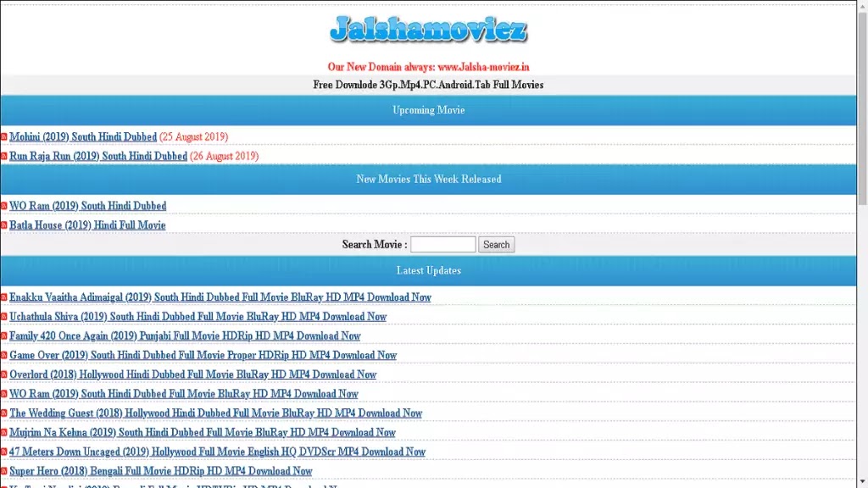The image size is (868, 488).
Task: Open 47 Meters Down Uncaged DVDScr link
Action: click(x=217, y=452)
